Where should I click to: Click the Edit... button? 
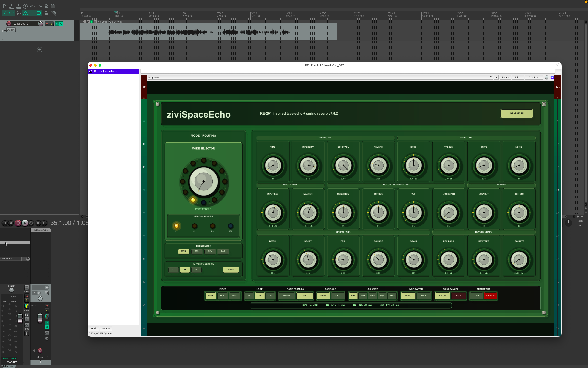(518, 78)
